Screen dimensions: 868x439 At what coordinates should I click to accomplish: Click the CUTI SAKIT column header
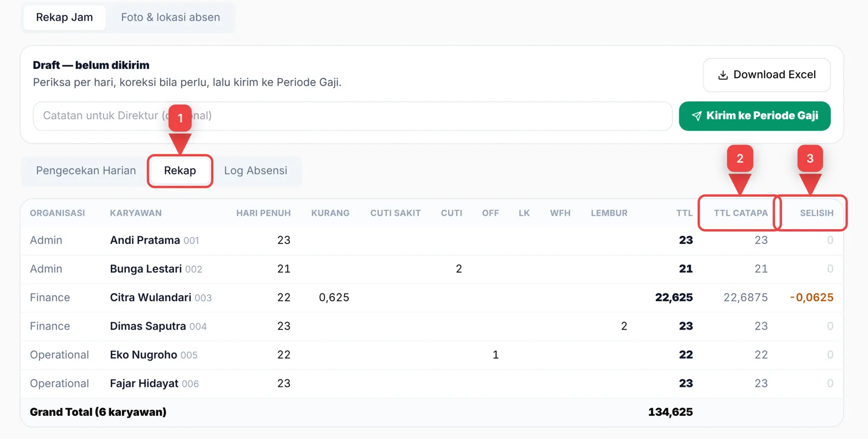[395, 213]
